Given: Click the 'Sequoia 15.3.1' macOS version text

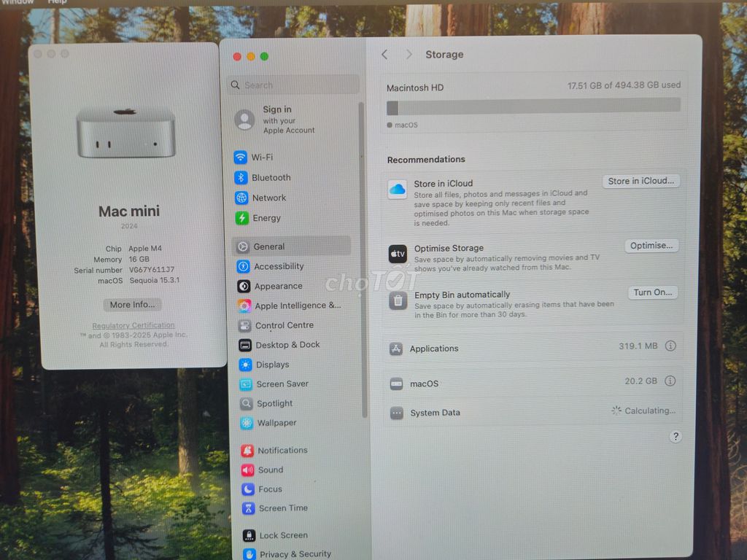Looking at the screenshot, I should click(155, 280).
